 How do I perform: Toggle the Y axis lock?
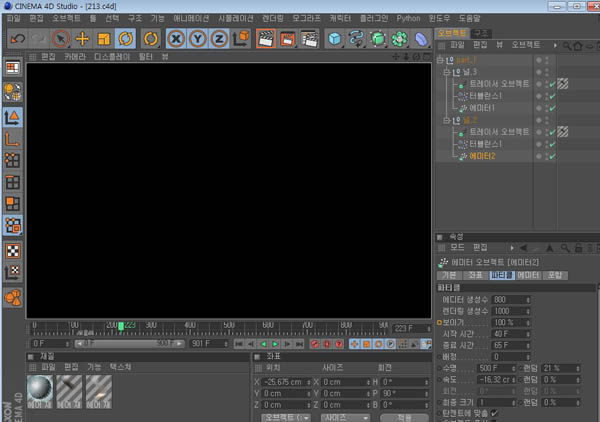(197, 39)
